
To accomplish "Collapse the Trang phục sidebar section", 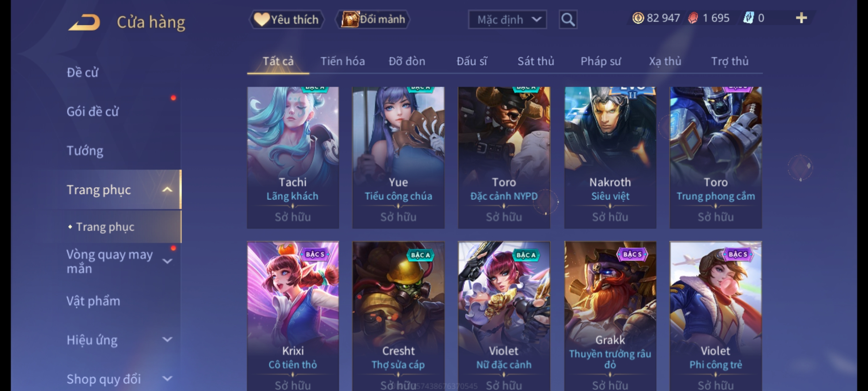I will pyautogui.click(x=167, y=190).
